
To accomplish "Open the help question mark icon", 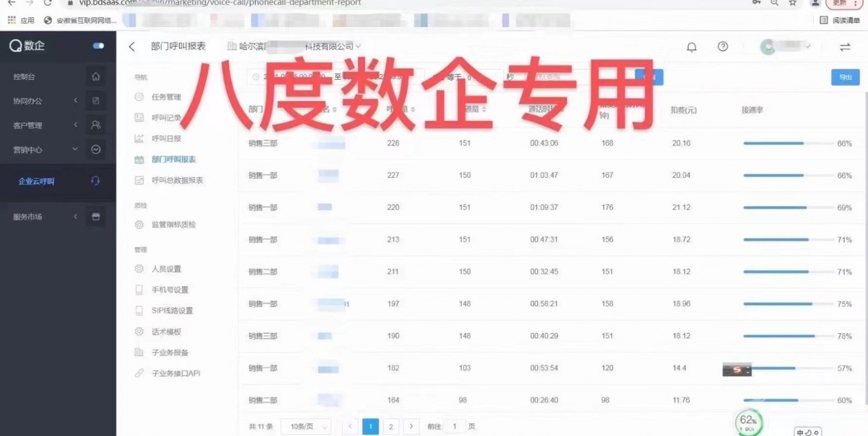I will (722, 47).
